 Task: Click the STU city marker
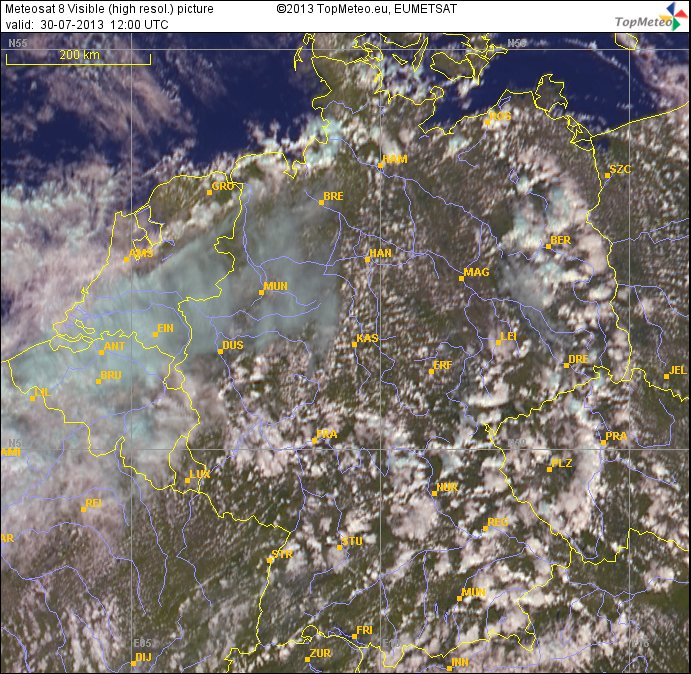(x=340, y=547)
